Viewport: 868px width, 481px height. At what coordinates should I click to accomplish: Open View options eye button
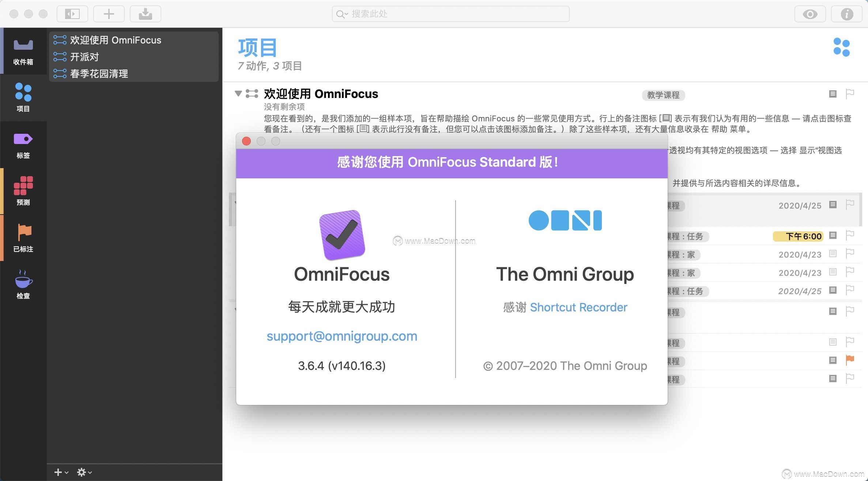coord(810,14)
